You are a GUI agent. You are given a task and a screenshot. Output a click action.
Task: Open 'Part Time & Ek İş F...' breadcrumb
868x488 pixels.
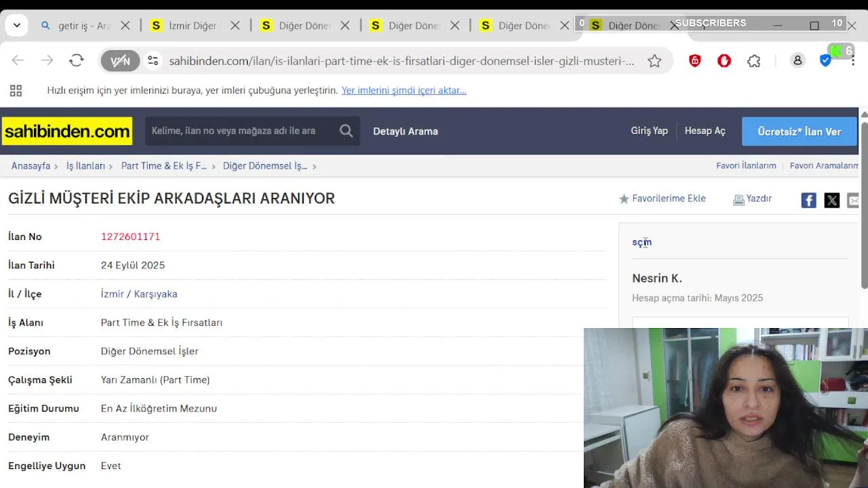click(x=164, y=165)
